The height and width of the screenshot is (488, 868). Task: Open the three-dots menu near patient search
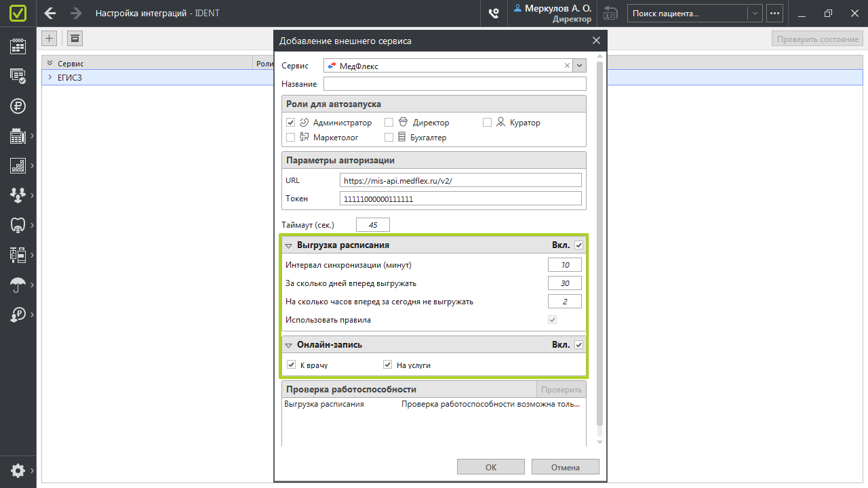(774, 14)
